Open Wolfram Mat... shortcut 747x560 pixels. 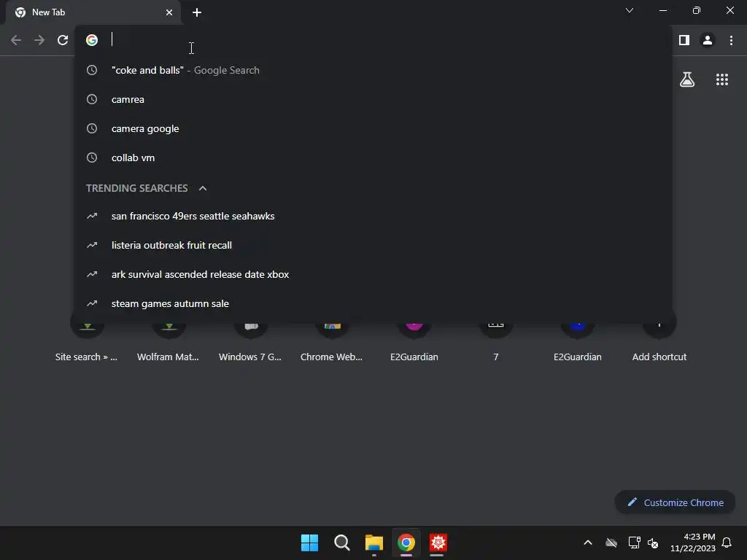click(x=169, y=343)
